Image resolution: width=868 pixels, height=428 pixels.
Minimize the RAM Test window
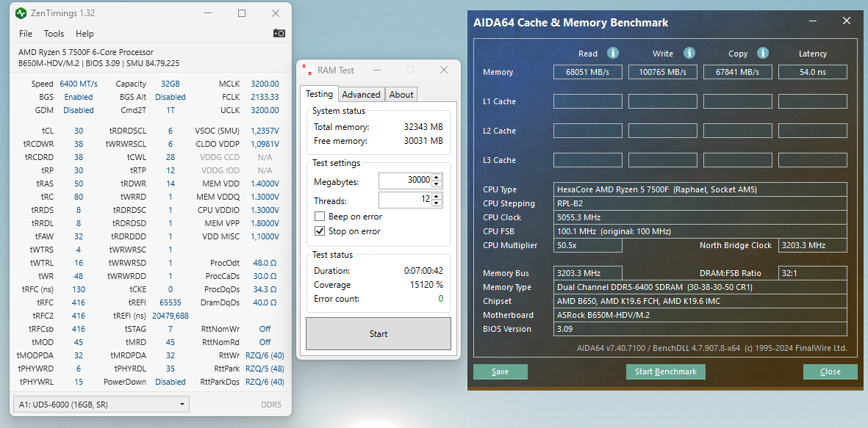pyautogui.click(x=377, y=70)
